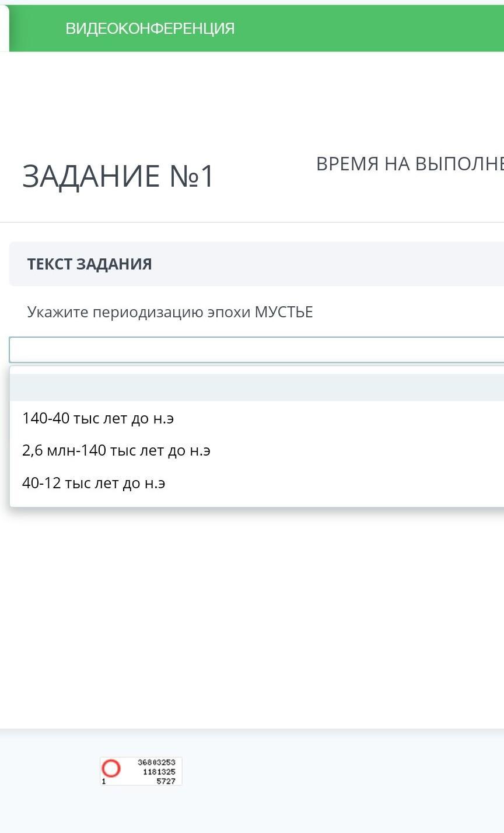This screenshot has width=504, height=833.
Task: Click the question text about МУСТЬЕ
Action: [x=170, y=312]
